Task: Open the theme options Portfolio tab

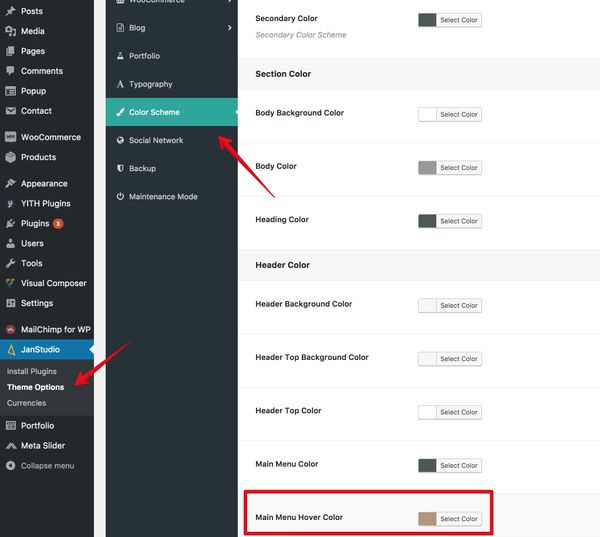Action: pyautogui.click(x=171, y=56)
